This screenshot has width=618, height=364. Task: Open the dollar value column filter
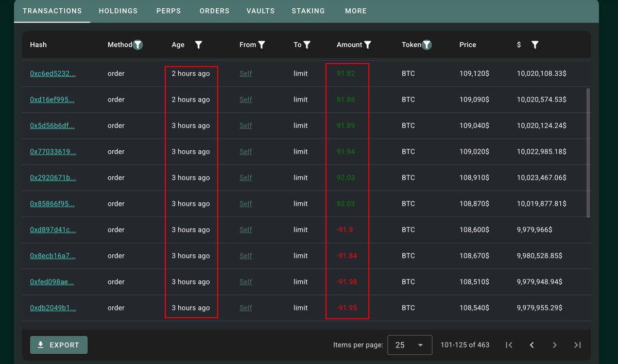pyautogui.click(x=535, y=45)
